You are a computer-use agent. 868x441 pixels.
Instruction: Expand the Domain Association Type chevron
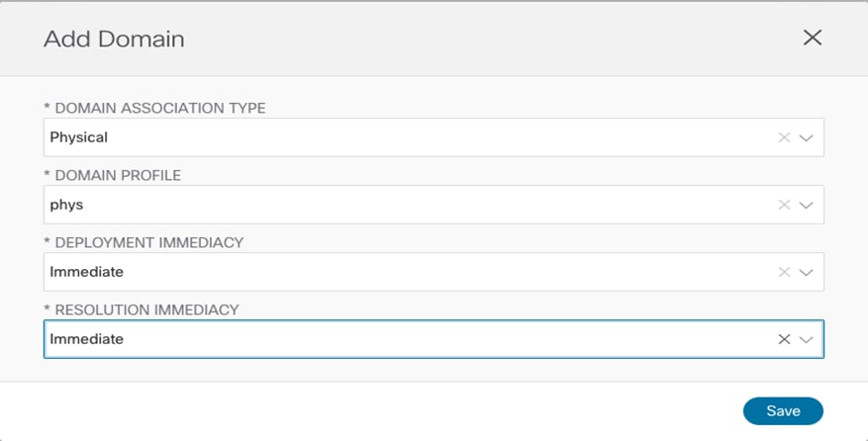pyautogui.click(x=806, y=137)
